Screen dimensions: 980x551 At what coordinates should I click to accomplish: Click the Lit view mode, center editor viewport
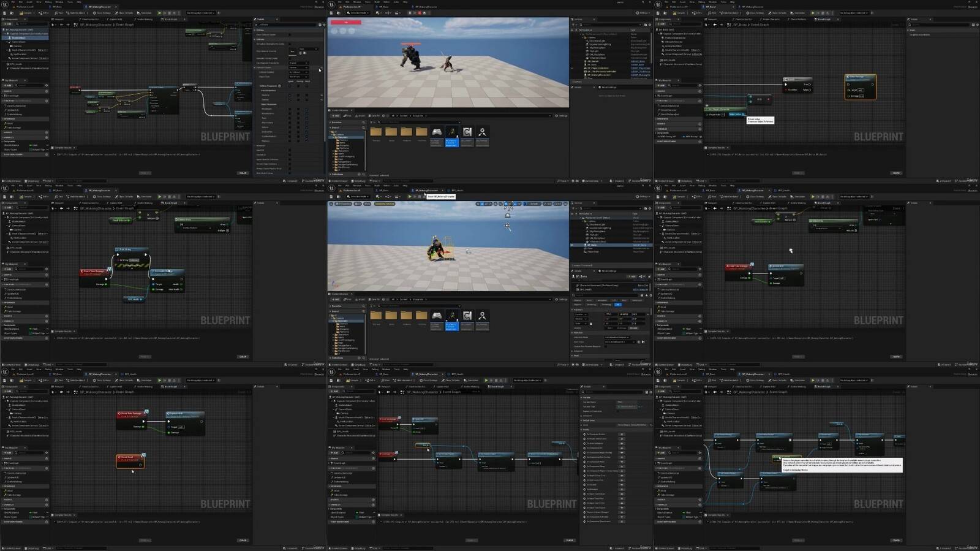click(358, 203)
